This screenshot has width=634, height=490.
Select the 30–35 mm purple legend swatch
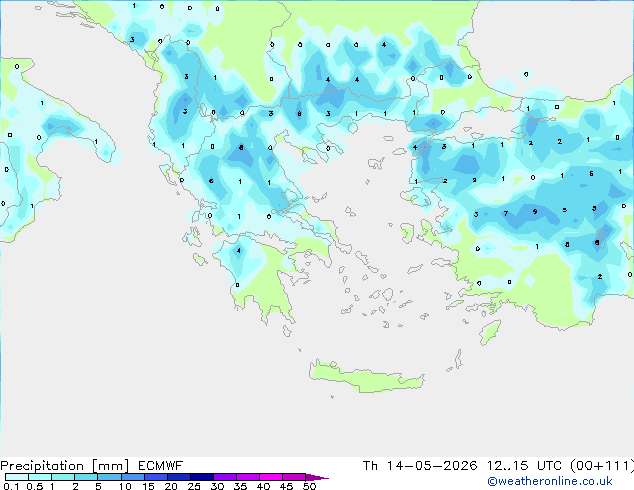[x=225, y=477]
